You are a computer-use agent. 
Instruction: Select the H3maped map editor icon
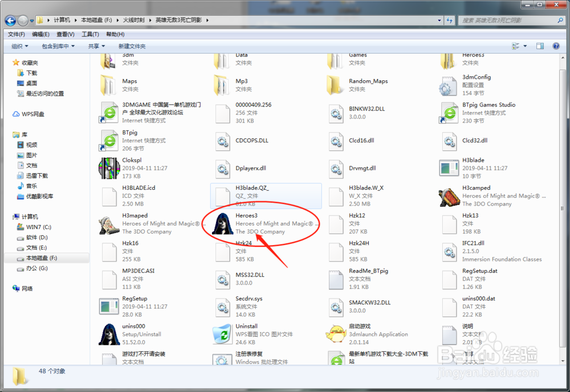(109, 224)
